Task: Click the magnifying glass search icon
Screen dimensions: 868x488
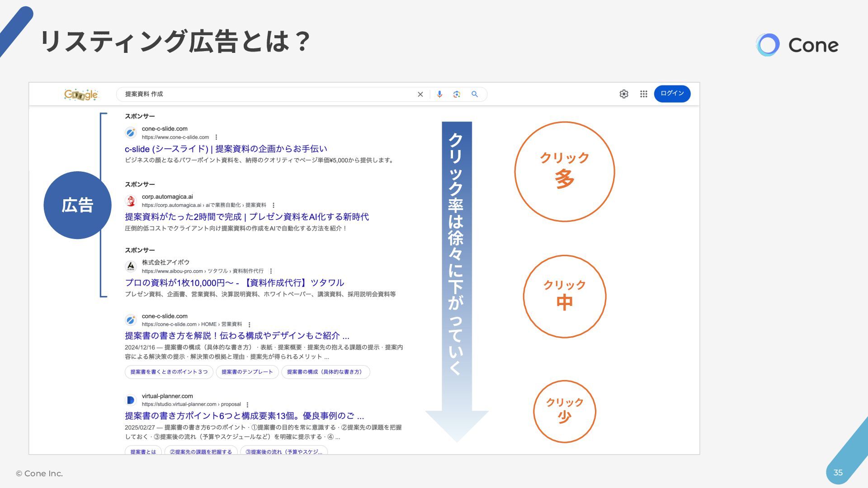Action: pos(474,94)
